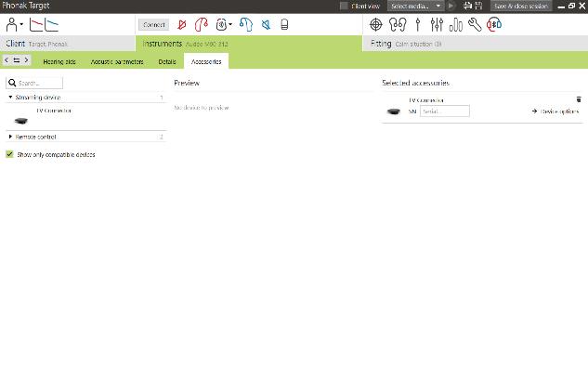Viewport: 588px width, 367px height.
Task: Click the 'No device to preview' text
Action: pyautogui.click(x=202, y=108)
